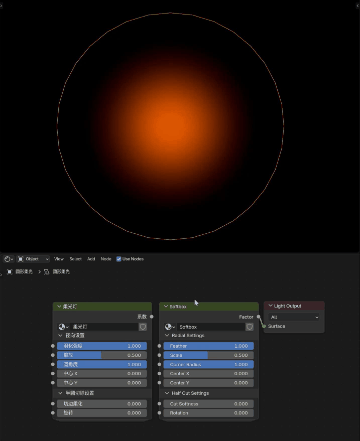360x441 pixels.
Task: Collapse the first panel in left node
Action: coord(60,336)
